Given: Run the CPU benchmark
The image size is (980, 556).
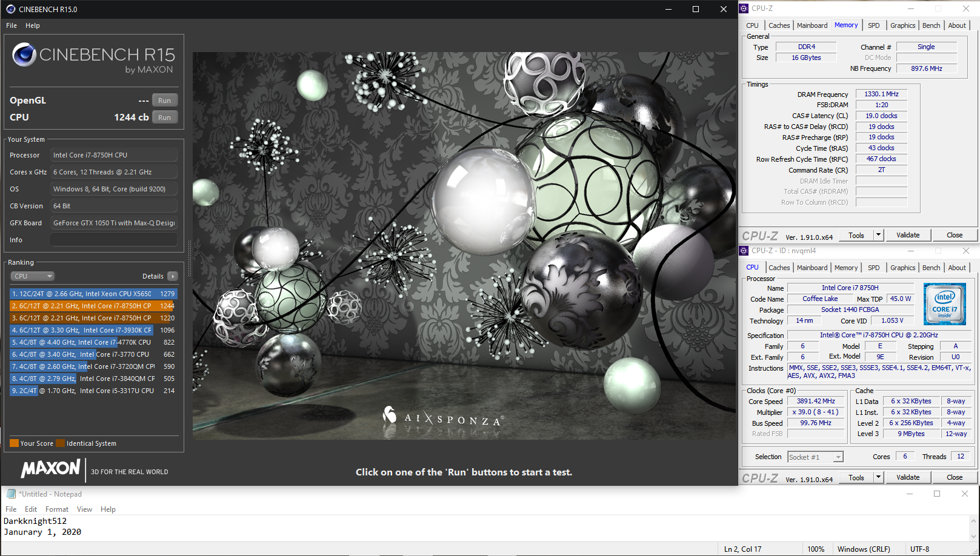Looking at the screenshot, I should coord(165,117).
